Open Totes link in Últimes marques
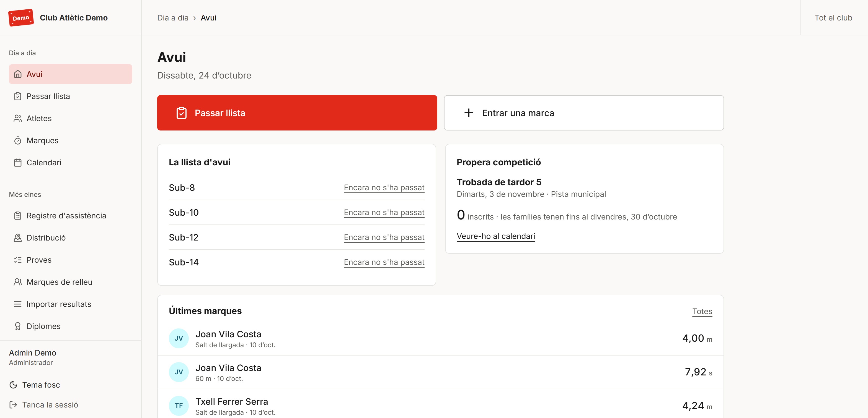Image resolution: width=868 pixels, height=418 pixels. (702, 311)
